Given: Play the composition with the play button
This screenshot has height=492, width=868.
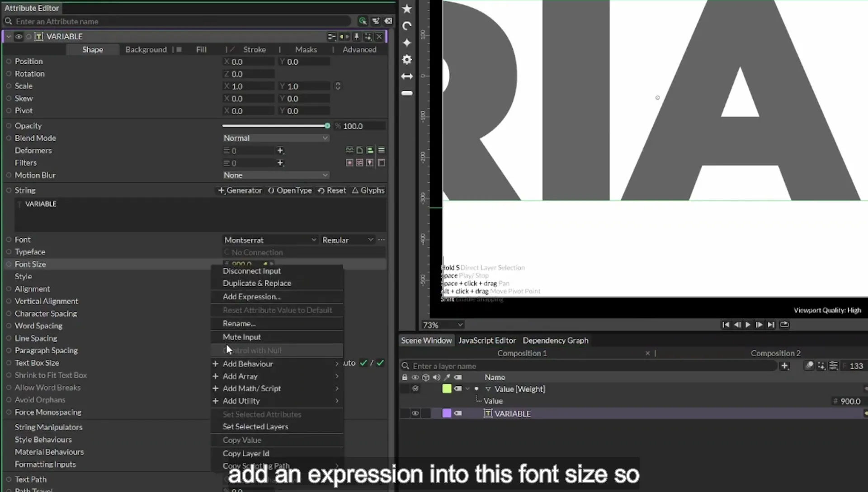Looking at the screenshot, I should pos(748,325).
